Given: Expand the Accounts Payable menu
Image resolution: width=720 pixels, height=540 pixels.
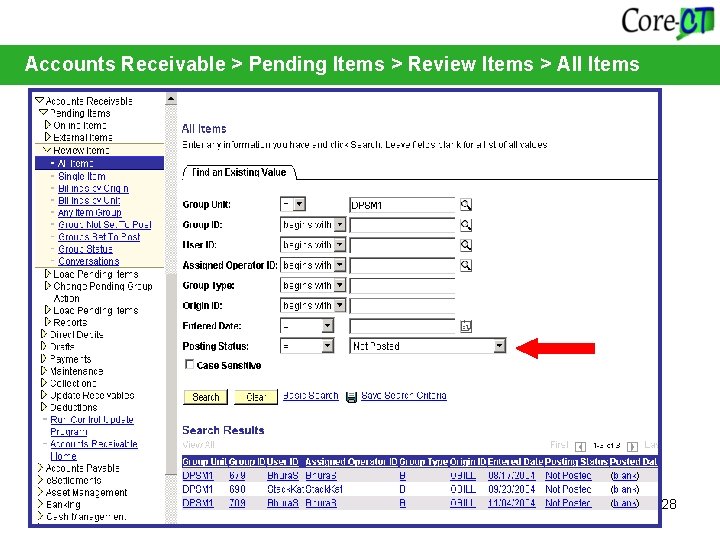Looking at the screenshot, I should [x=40, y=468].
